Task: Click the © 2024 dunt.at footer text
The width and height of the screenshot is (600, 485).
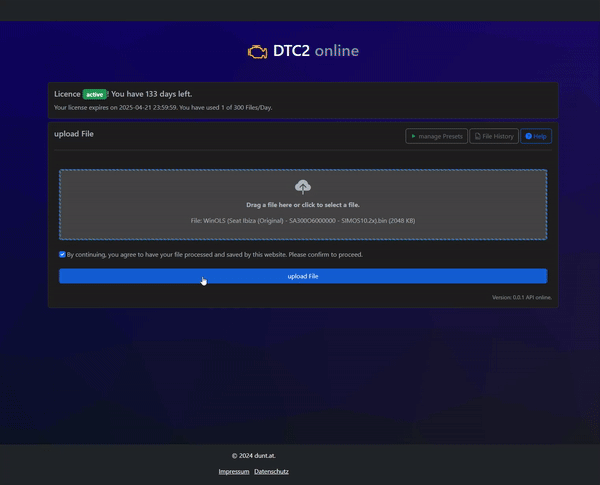Action: [253, 455]
